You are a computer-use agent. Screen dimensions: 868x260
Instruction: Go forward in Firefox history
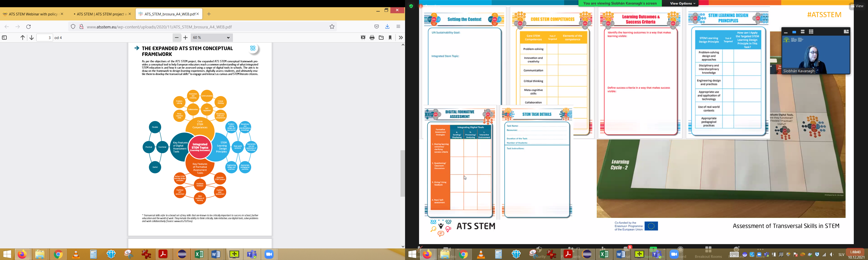pyautogui.click(x=18, y=27)
